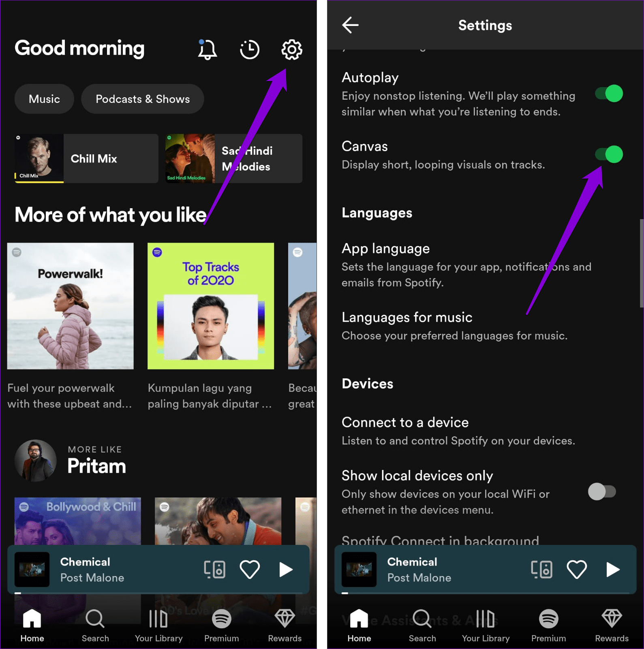Open devices picker in left mini player

click(214, 569)
